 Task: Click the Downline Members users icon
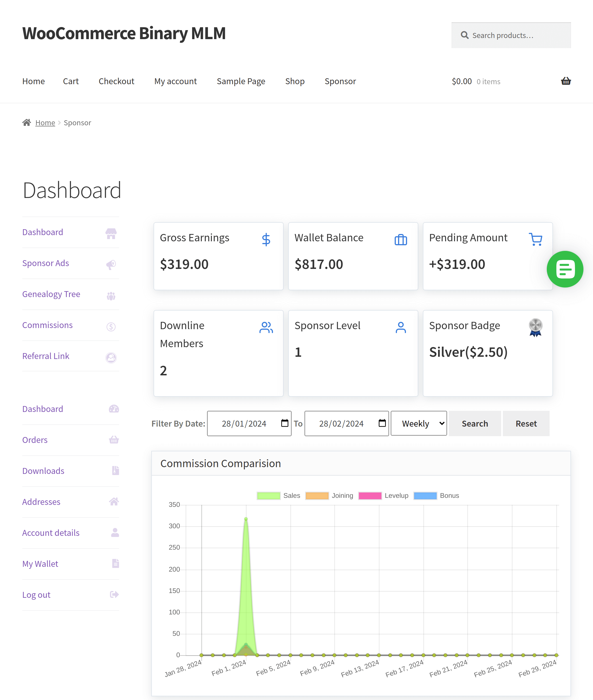point(266,327)
